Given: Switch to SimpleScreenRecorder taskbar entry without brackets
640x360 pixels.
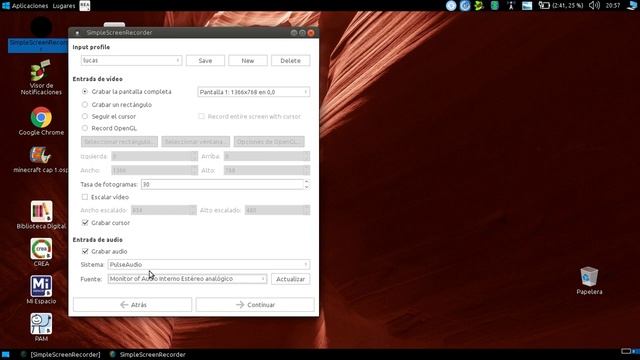Looking at the screenshot, I should pyautogui.click(x=148, y=354).
